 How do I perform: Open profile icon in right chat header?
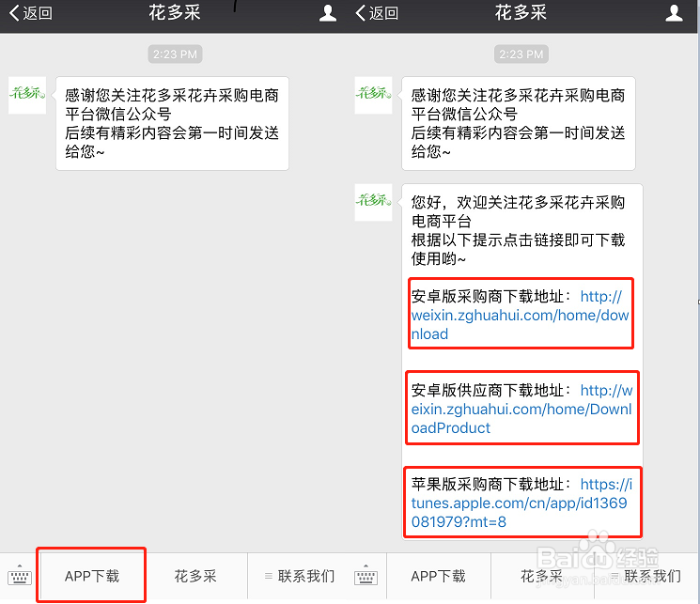(x=674, y=13)
